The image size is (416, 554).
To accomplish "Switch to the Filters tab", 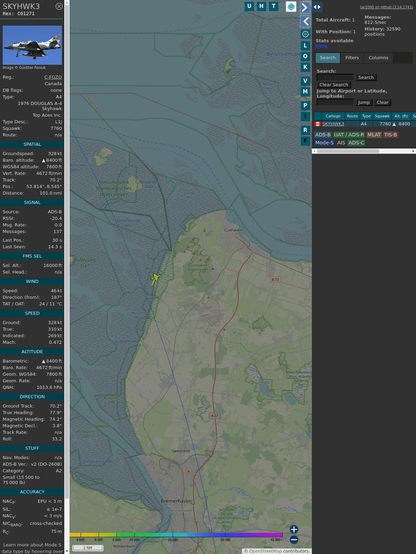I will tap(352, 58).
